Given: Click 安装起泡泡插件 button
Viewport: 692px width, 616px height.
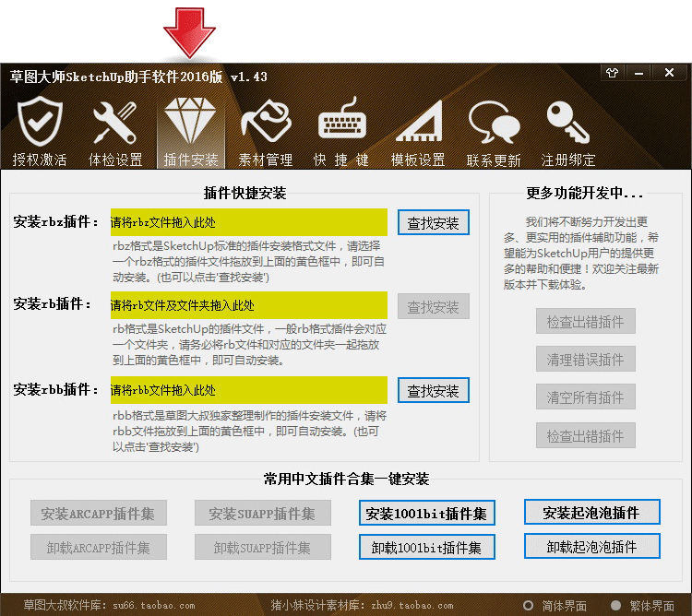Looking at the screenshot, I should (591, 513).
